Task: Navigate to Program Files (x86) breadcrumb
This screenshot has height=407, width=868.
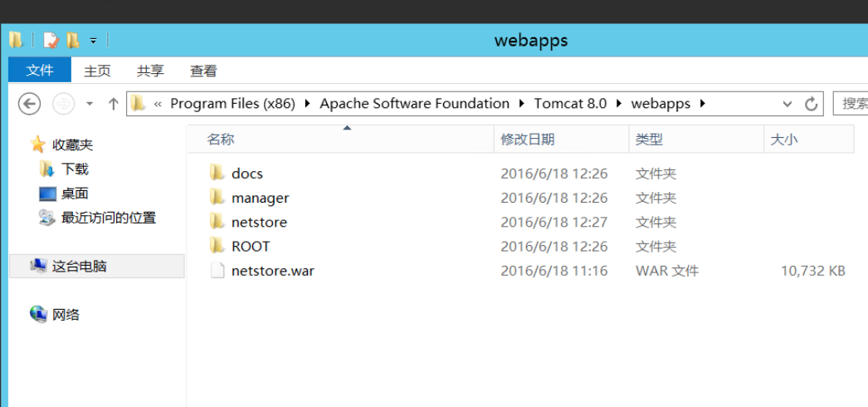Action: (232, 104)
